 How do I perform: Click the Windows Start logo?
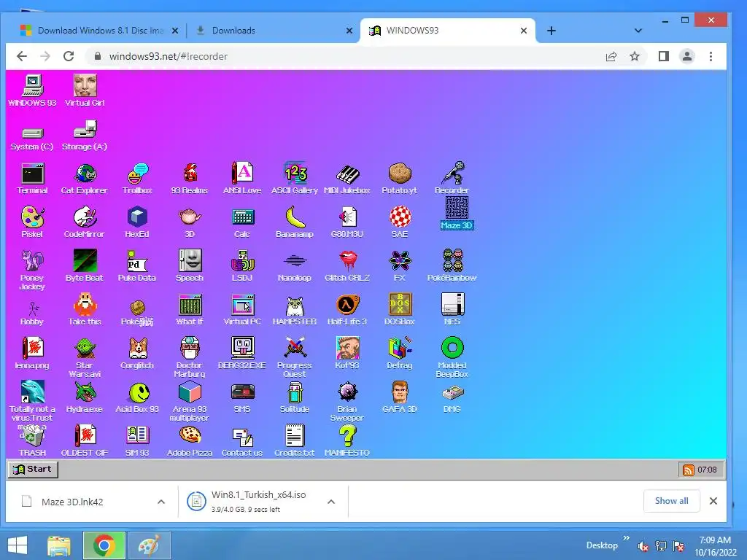click(x=18, y=545)
